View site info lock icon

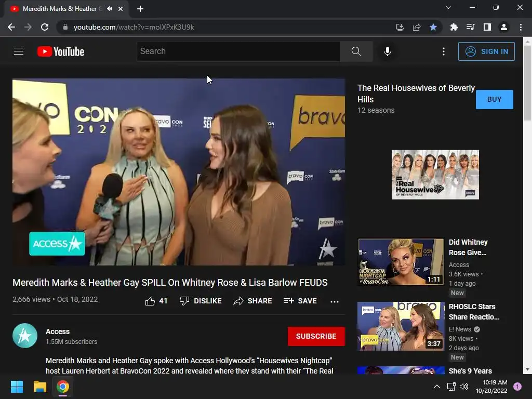point(65,27)
